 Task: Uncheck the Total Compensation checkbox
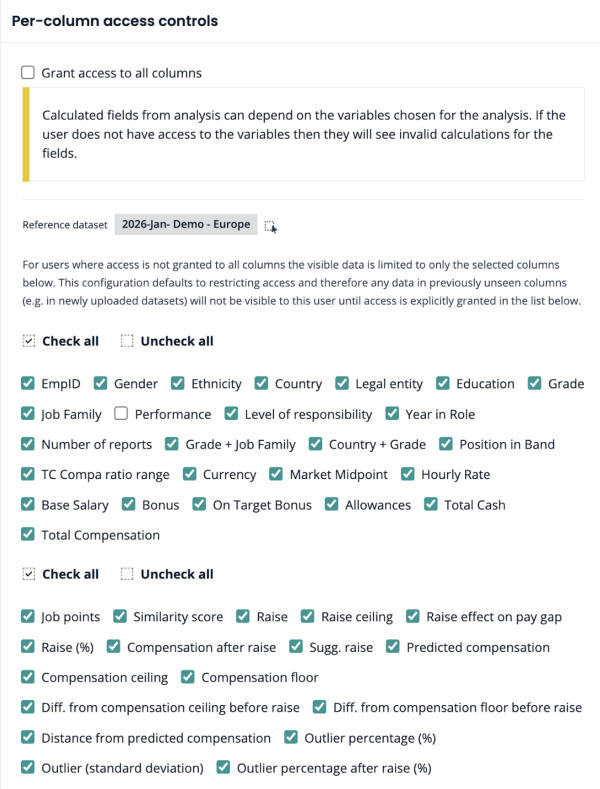point(28,535)
